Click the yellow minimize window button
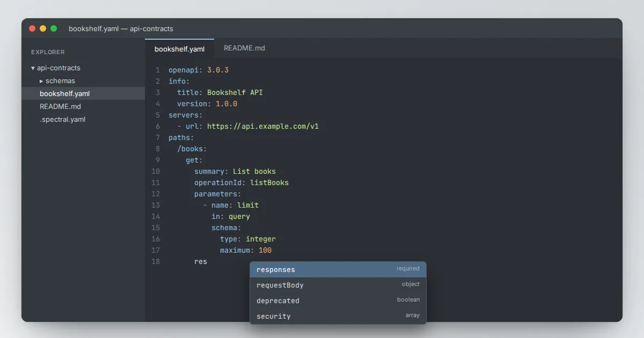Image resolution: width=644 pixels, height=338 pixels. (x=43, y=28)
